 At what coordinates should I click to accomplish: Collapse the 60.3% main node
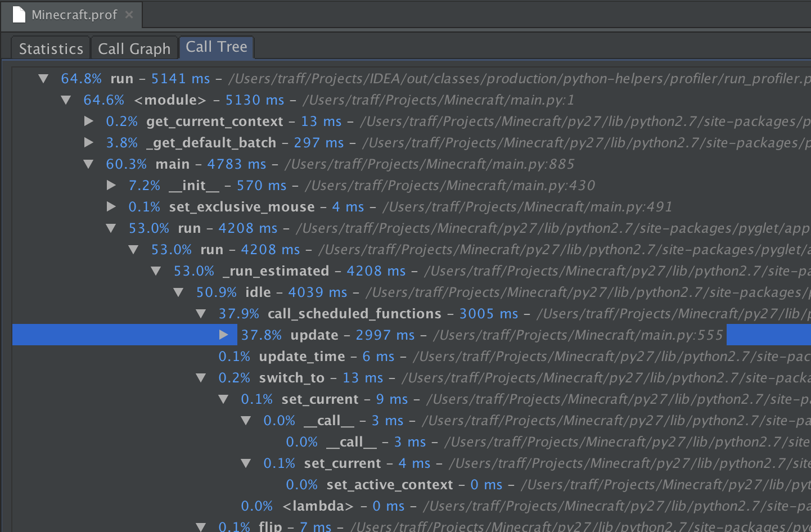pos(88,164)
